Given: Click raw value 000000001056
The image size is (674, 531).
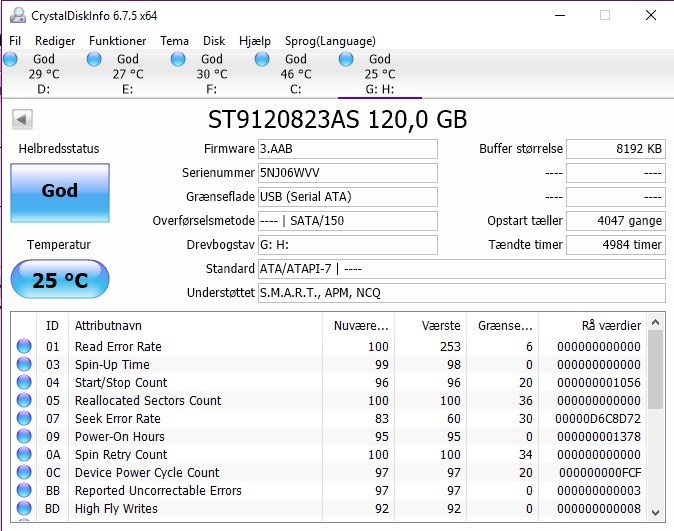Looking at the screenshot, I should [x=599, y=383].
